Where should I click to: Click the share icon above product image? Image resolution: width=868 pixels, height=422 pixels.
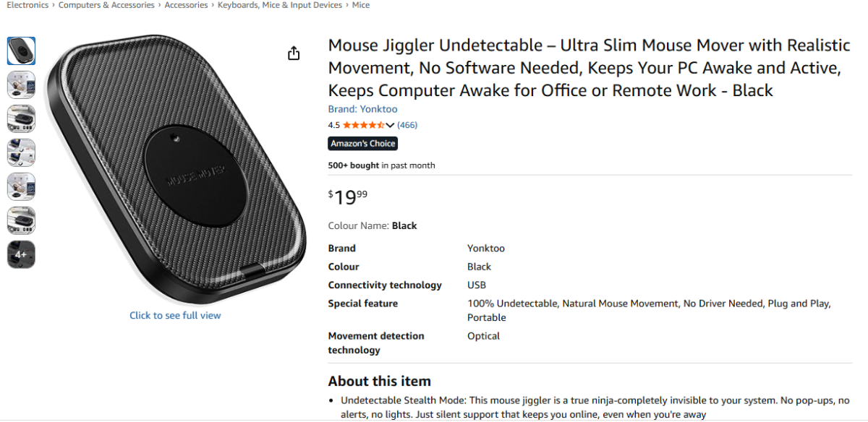(294, 53)
